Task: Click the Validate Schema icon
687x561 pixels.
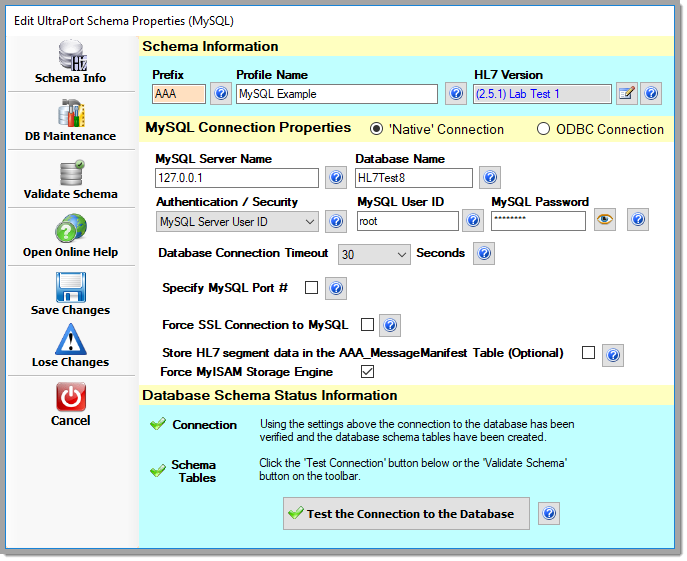Action: click(71, 173)
